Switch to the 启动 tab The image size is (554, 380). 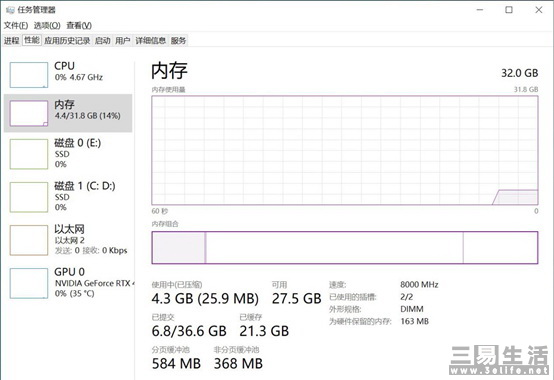click(103, 41)
